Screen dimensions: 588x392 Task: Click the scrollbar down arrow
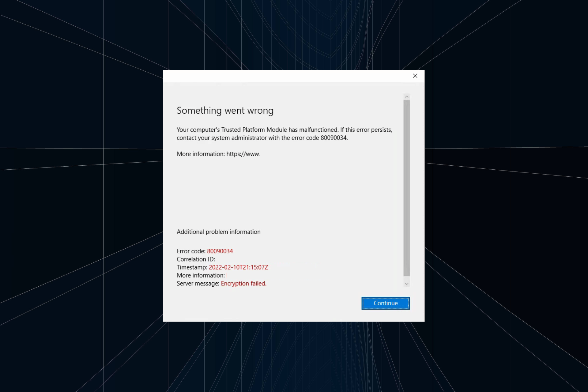(407, 284)
